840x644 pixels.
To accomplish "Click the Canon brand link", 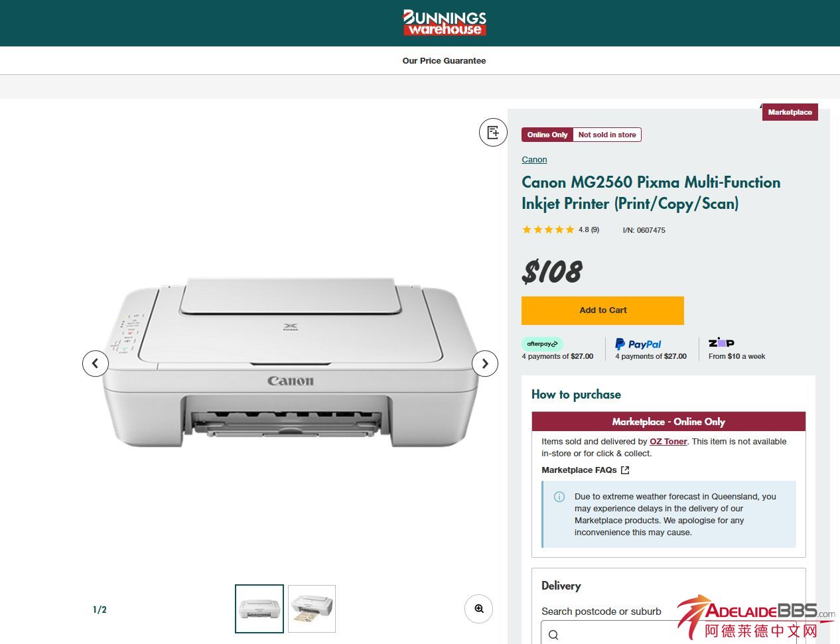I will [x=534, y=160].
